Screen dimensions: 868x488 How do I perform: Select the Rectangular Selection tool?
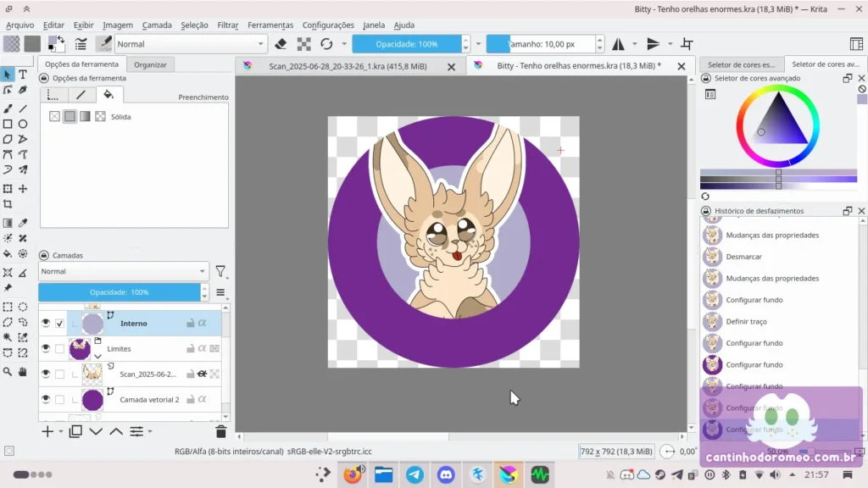pos(8,307)
